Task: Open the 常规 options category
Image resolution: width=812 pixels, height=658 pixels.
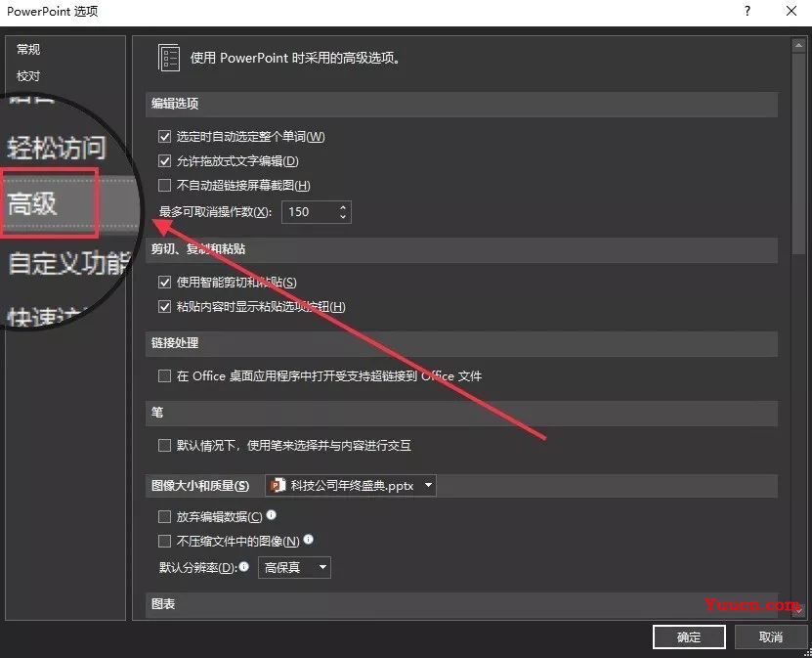Action: [x=28, y=49]
